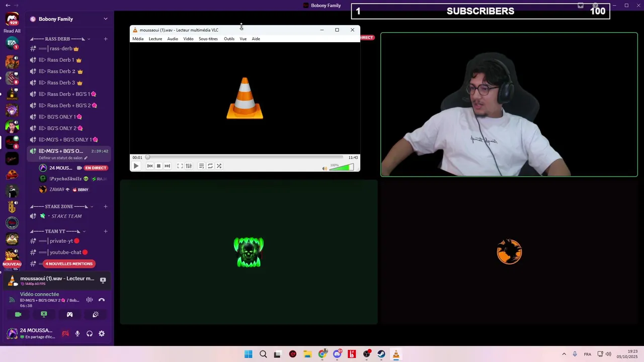Open the soundboard panel

[96, 314]
